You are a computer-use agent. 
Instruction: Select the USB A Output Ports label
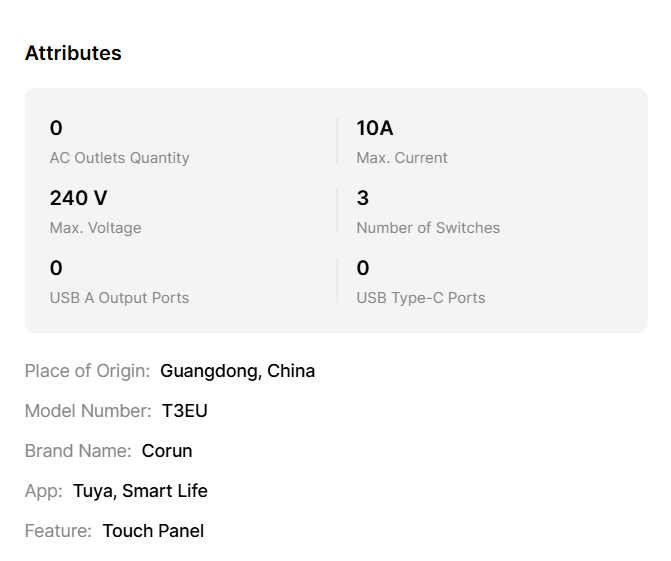119,298
